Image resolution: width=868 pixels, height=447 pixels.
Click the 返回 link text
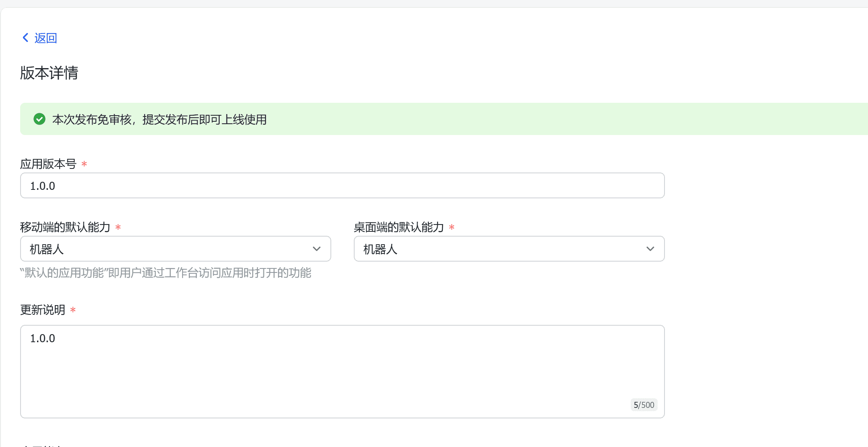pyautogui.click(x=46, y=38)
